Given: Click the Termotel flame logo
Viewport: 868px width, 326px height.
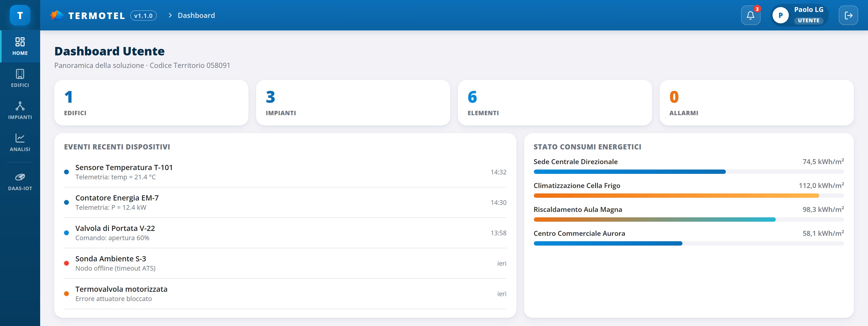Looking at the screenshot, I should [57, 15].
